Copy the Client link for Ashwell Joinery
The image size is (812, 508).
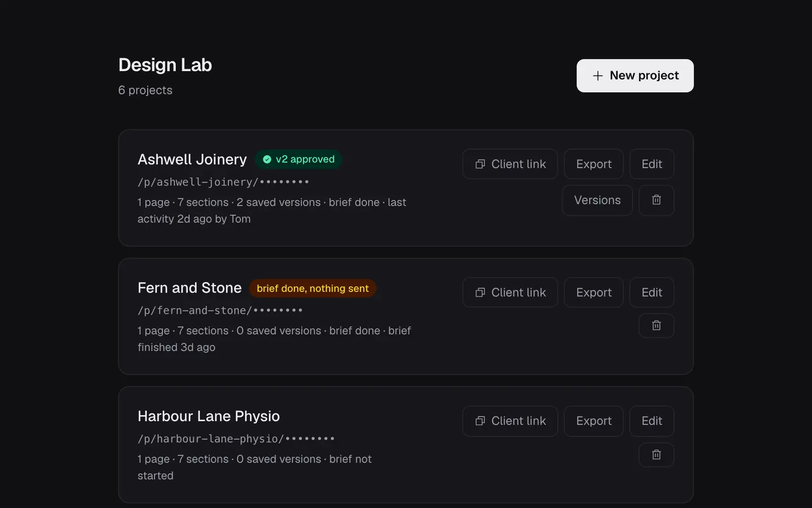[510, 164]
